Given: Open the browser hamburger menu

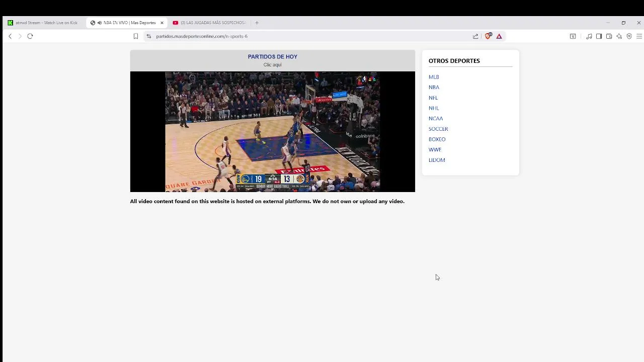Looking at the screenshot, I should click(639, 36).
